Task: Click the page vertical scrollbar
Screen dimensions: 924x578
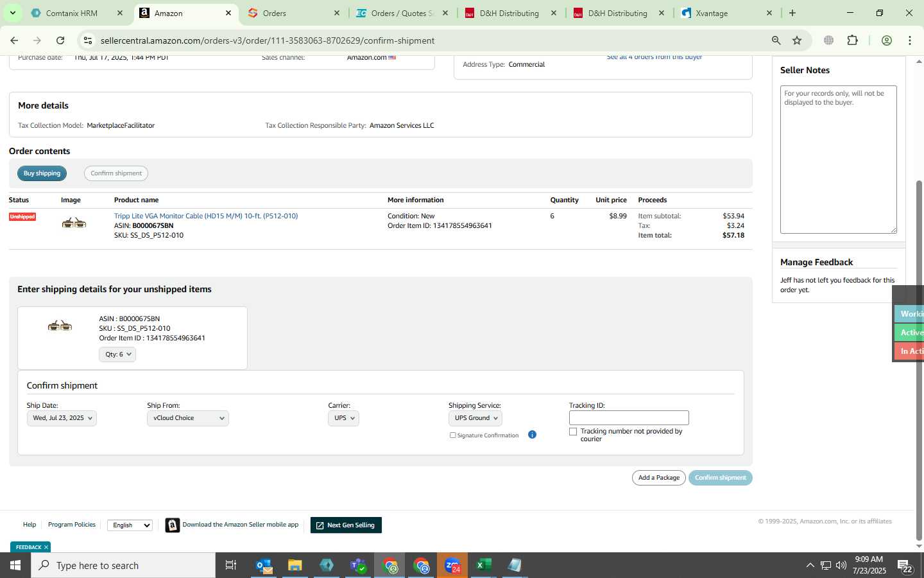Action: pos(919,360)
